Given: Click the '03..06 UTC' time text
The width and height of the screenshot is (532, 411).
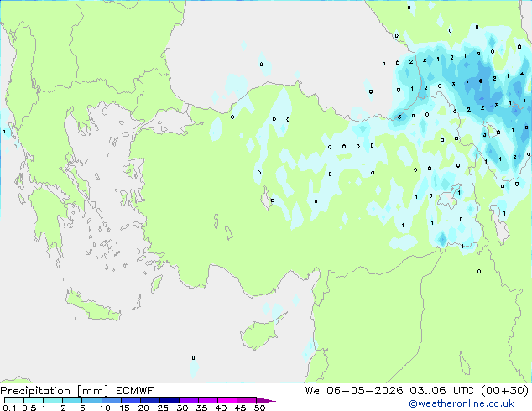Looking at the screenshot, I should point(441,391).
